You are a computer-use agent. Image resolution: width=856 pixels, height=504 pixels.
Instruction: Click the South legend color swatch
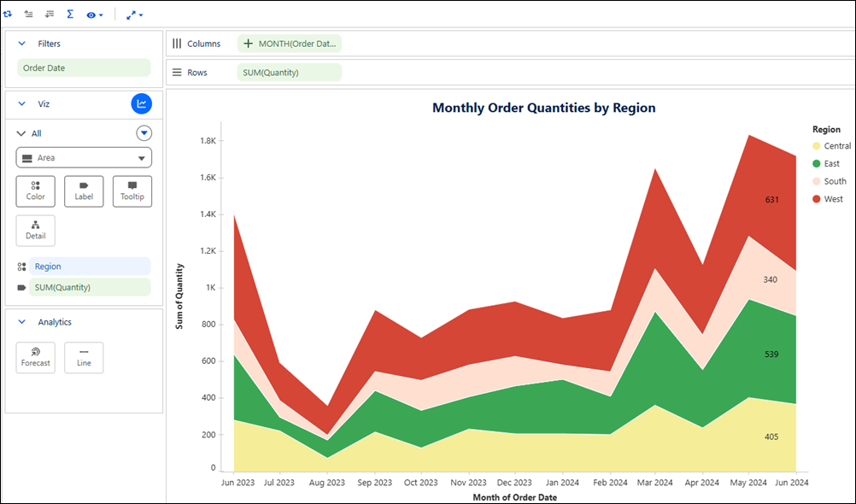817,181
